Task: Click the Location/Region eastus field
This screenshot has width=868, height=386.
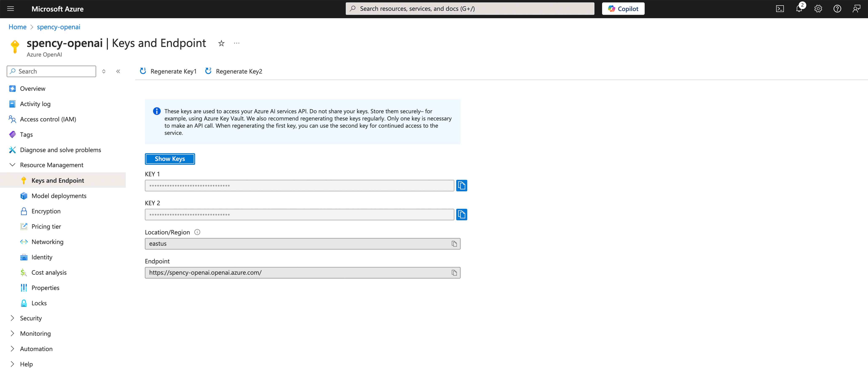Action: pyautogui.click(x=302, y=244)
